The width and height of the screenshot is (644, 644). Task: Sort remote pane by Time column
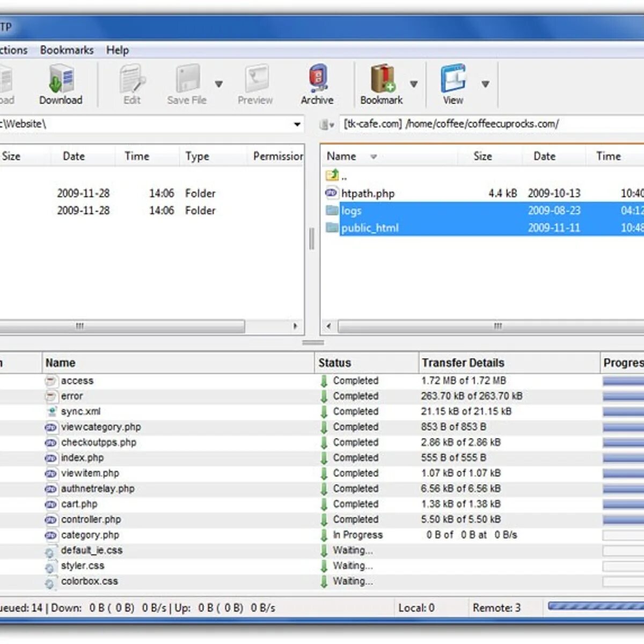(608, 156)
